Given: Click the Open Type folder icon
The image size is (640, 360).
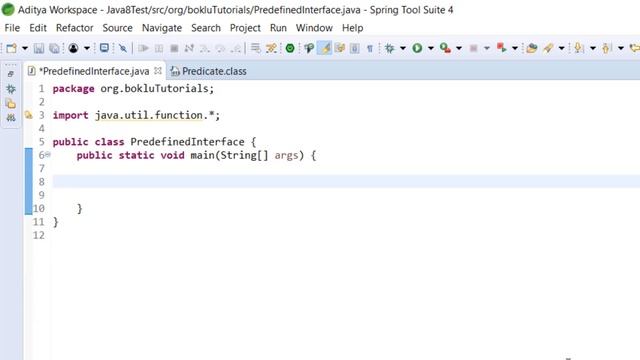Looking at the screenshot, I should click(x=531, y=48).
